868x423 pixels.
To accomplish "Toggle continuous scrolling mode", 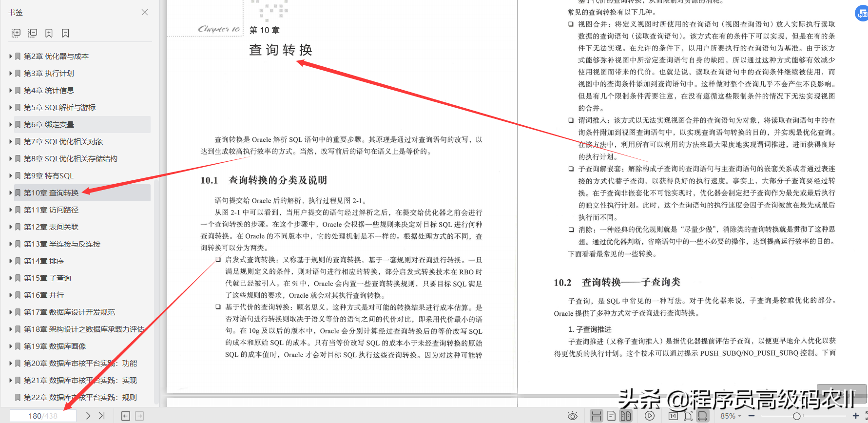I will [x=596, y=416].
